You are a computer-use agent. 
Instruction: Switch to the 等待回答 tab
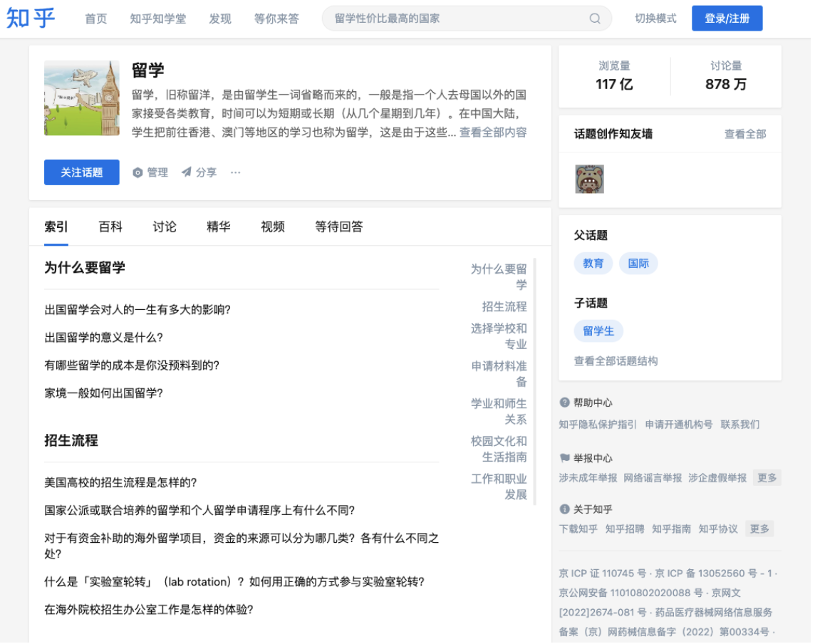(x=341, y=228)
